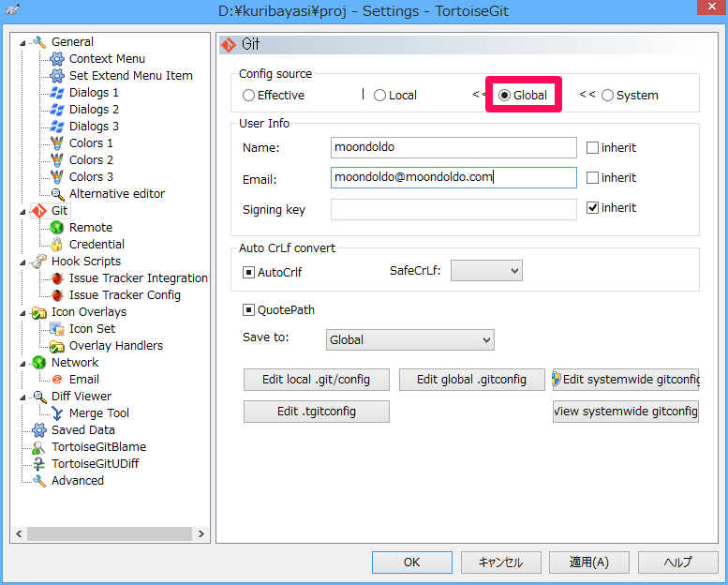Open the Advanced settings page

coord(77,481)
